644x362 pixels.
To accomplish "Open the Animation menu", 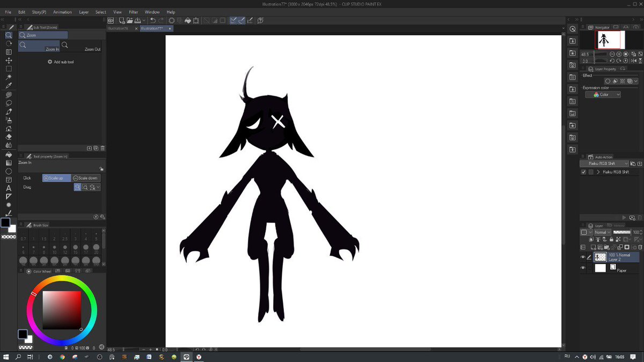I will pyautogui.click(x=62, y=12).
